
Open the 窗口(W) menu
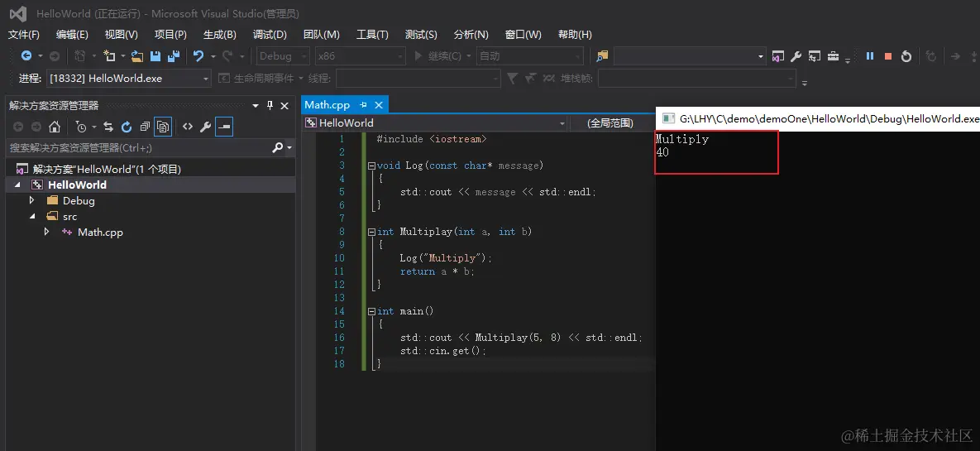point(523,35)
